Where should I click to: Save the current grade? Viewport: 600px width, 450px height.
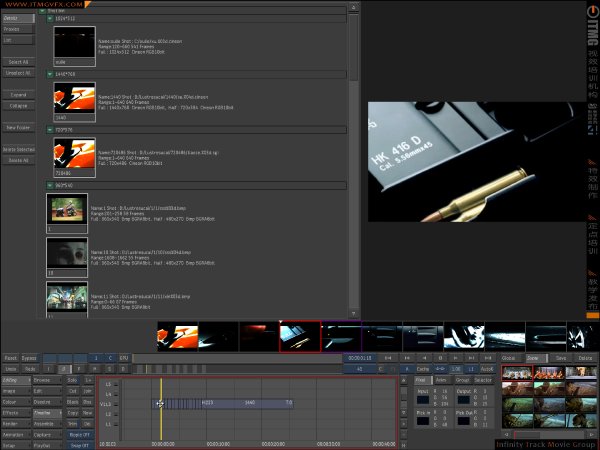click(561, 358)
